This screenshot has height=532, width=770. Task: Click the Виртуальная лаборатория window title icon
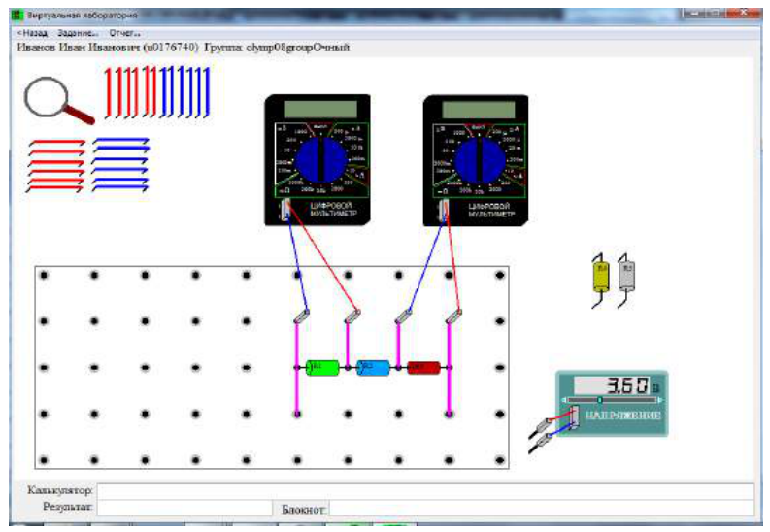(x=17, y=15)
